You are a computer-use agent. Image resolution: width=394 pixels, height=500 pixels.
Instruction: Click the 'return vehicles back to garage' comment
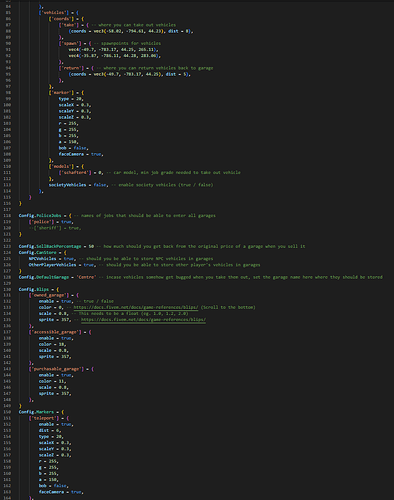[155, 68]
